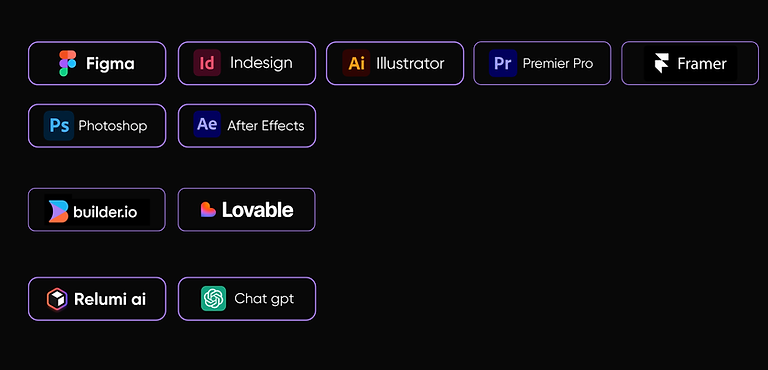
Task: Click the Photoshop Ps icon
Action: [59, 126]
